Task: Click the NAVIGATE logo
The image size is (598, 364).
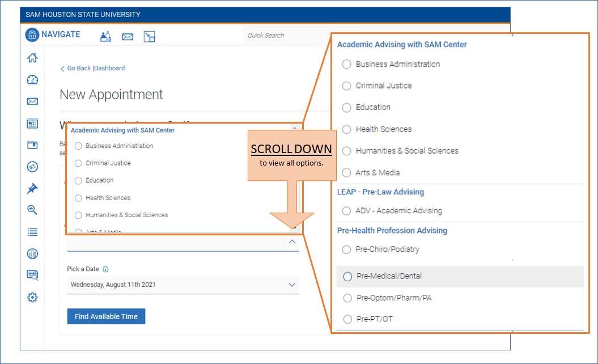Action: [53, 35]
